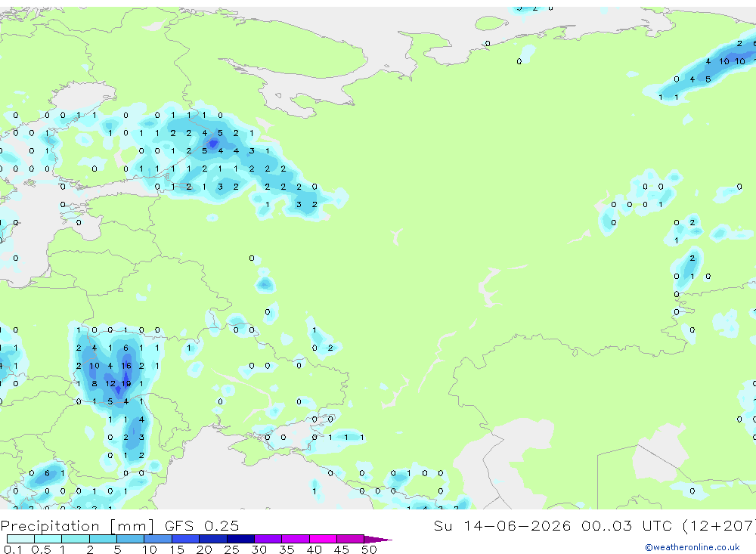Click the 2–5 mm legend color box
This screenshot has height=554, width=756.
click(103, 539)
